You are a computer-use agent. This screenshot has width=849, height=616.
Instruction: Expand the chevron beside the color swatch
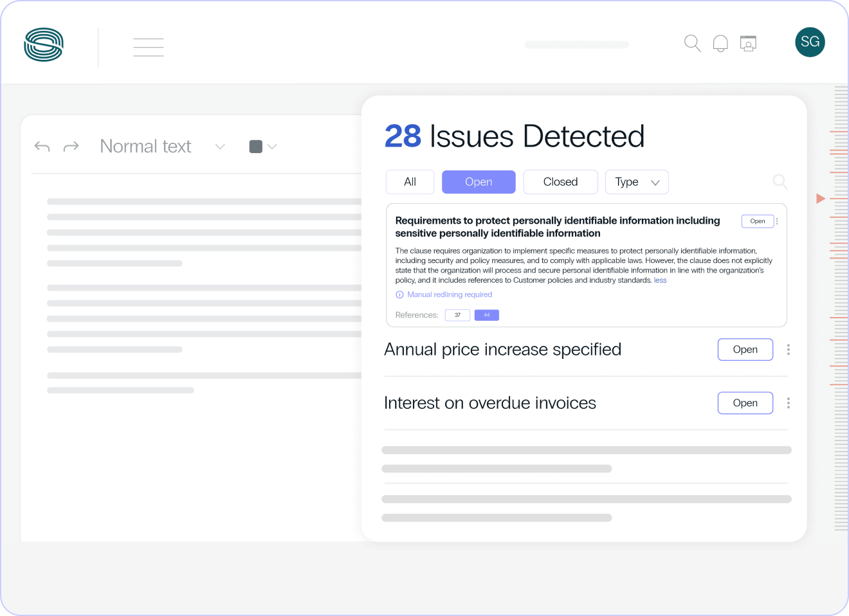tap(272, 147)
